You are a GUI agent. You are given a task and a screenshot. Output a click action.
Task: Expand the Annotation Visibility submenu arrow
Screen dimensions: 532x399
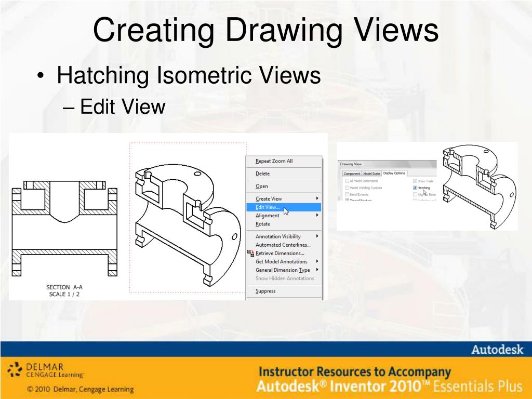coord(317,236)
